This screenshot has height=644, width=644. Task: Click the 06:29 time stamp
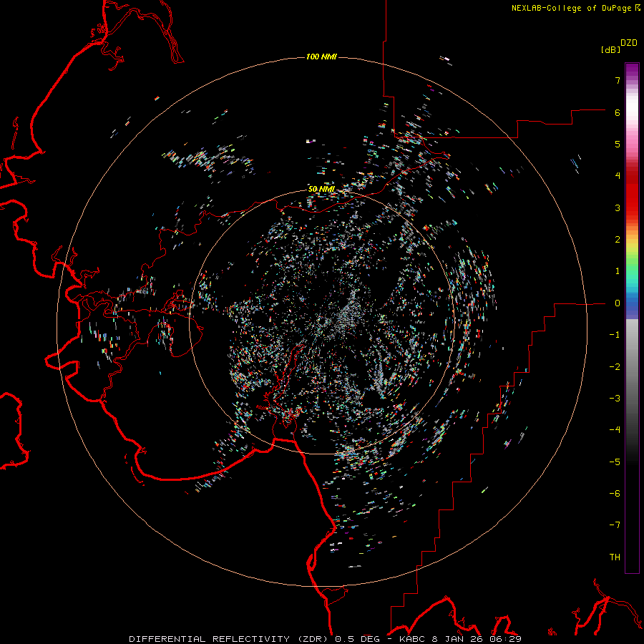click(x=504, y=639)
